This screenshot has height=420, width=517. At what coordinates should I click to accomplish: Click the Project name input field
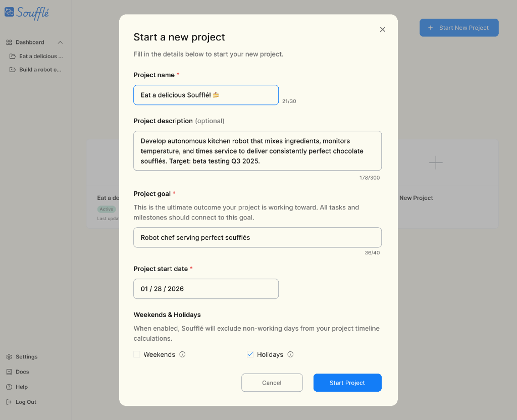click(x=206, y=95)
